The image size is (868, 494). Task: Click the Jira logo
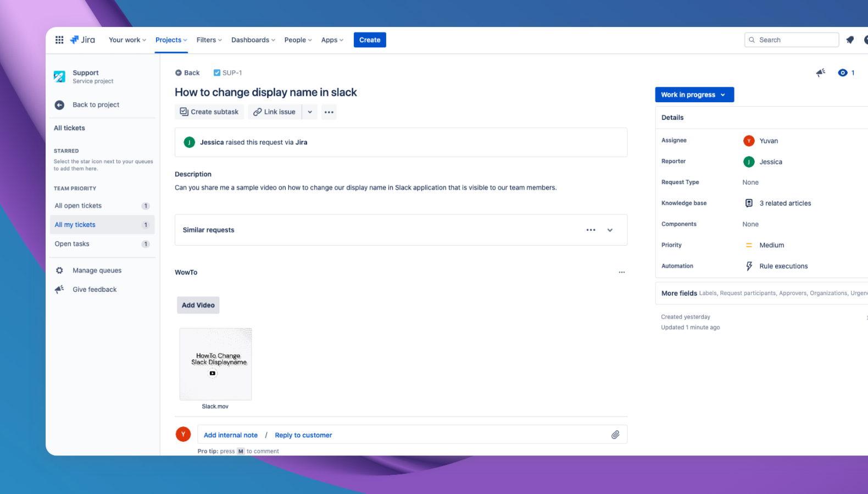point(82,40)
